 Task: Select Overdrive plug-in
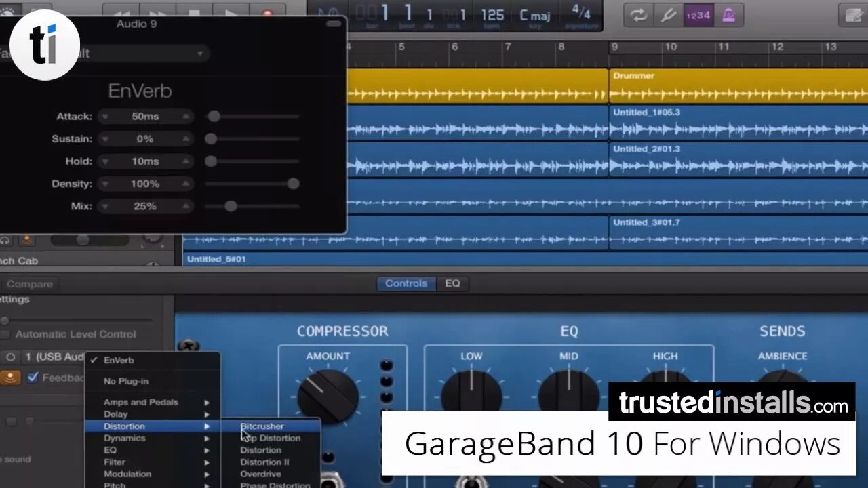(271, 474)
